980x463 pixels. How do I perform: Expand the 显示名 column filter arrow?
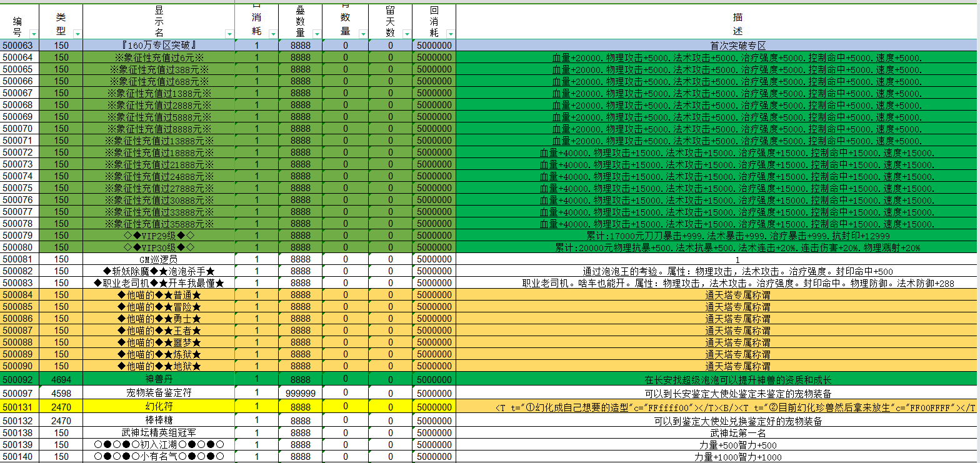(229, 34)
